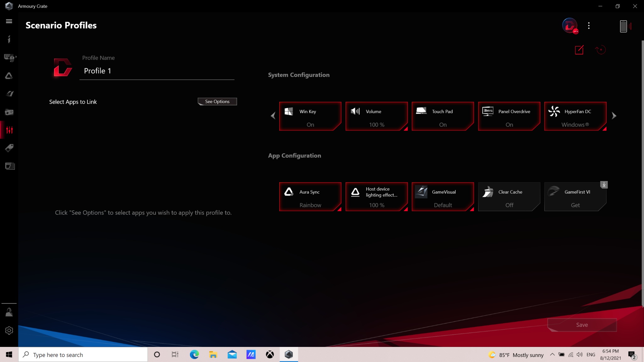Image resolution: width=644 pixels, height=362 pixels.
Task: Show hidden system tray icons
Action: pyautogui.click(x=552, y=355)
